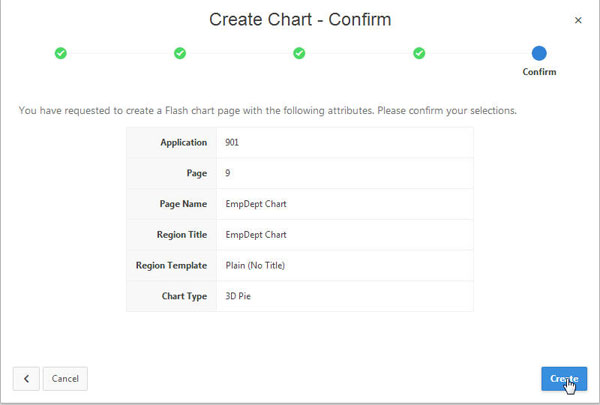The width and height of the screenshot is (600, 405).
Task: Click the Application value 901
Action: (x=232, y=143)
